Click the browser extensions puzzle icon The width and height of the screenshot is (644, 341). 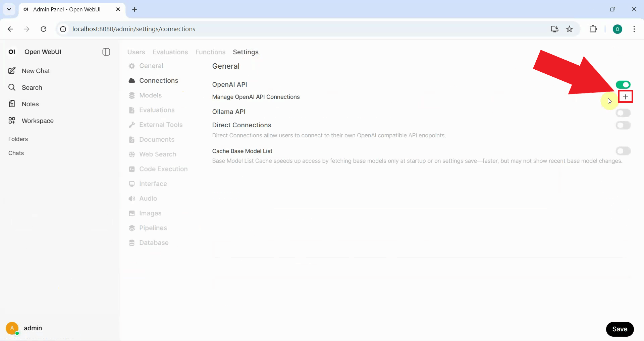click(593, 29)
